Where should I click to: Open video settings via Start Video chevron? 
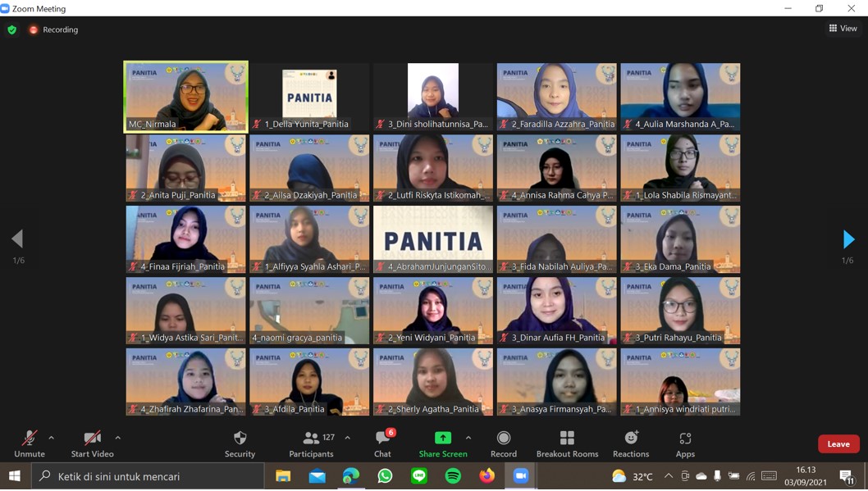coord(116,437)
